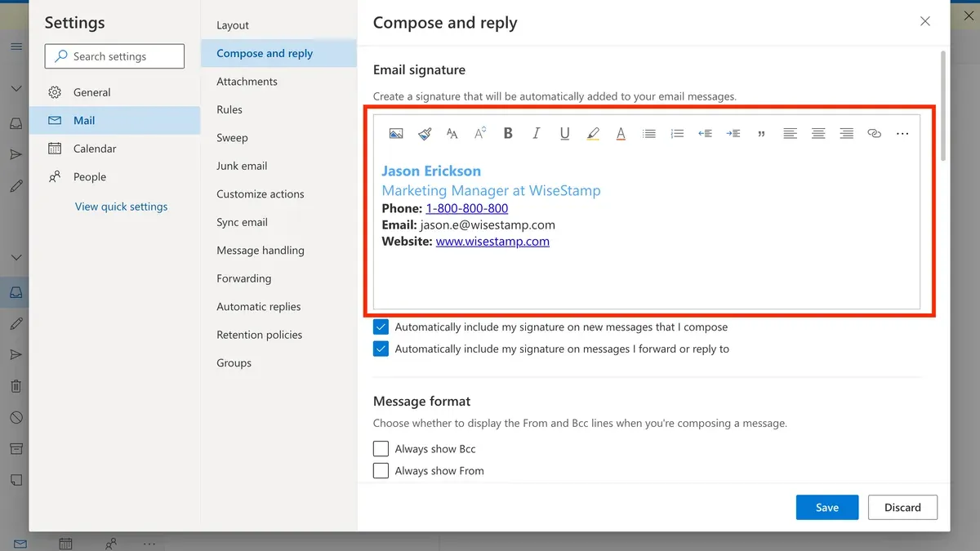Decrease the paragraph indent
This screenshot has width=980, height=551.
click(706, 134)
